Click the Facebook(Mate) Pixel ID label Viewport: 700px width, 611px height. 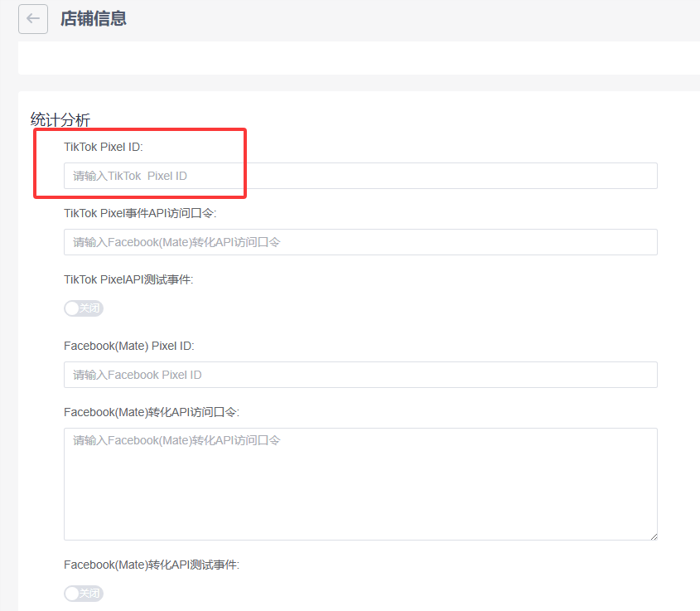[x=128, y=346]
